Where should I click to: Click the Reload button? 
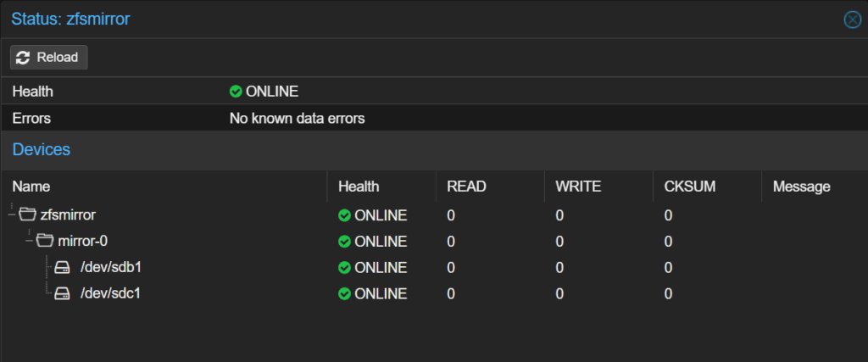48,58
